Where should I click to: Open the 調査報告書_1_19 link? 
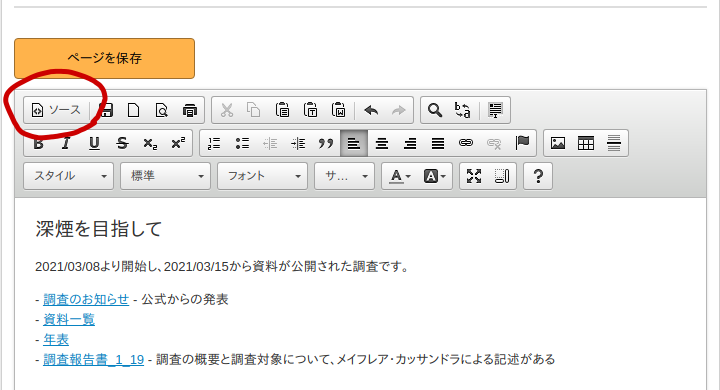tap(94, 359)
